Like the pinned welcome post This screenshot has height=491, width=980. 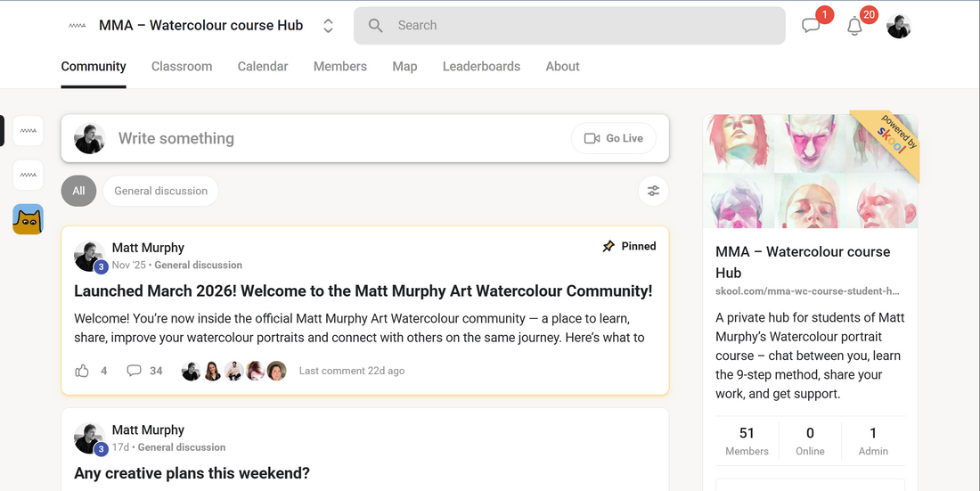[82, 371]
